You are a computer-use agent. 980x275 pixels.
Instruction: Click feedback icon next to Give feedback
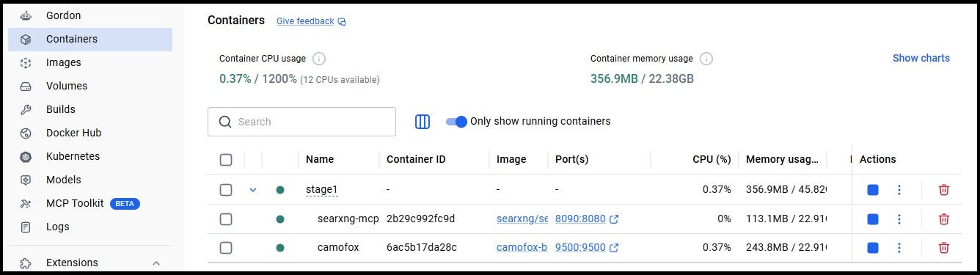(x=342, y=22)
